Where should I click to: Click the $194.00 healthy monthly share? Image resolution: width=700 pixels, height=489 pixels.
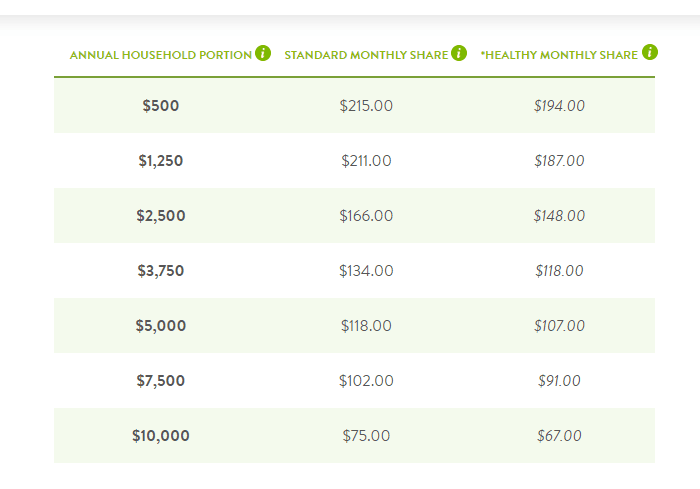click(x=559, y=106)
